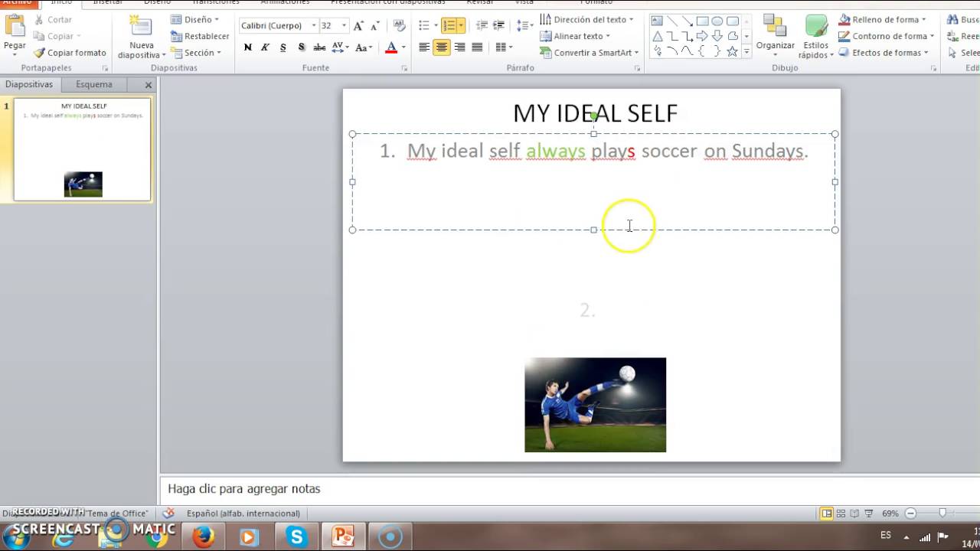
Task: Select text box shape in gallery
Action: pos(657,21)
